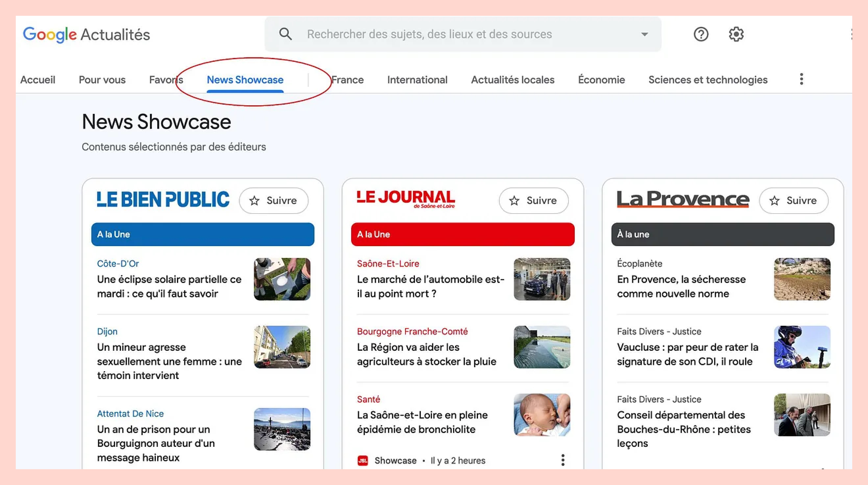The height and width of the screenshot is (485, 868).
Task: Click the blue A la Une banner
Action: click(x=203, y=234)
